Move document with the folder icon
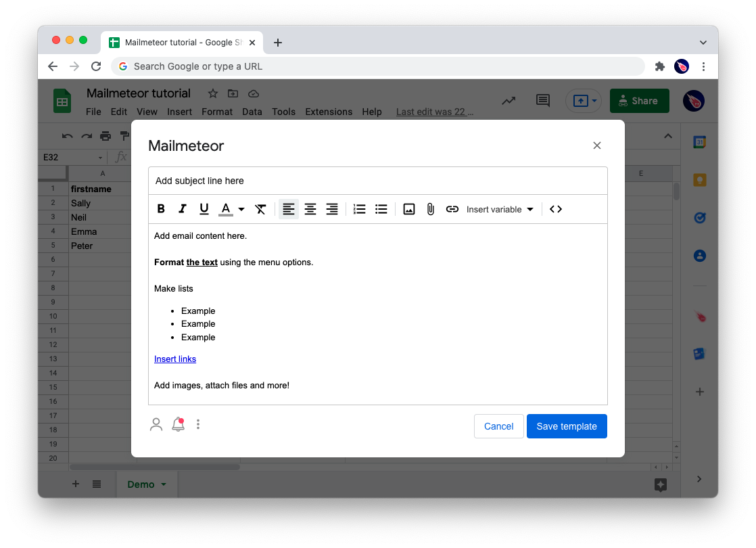 [233, 93]
